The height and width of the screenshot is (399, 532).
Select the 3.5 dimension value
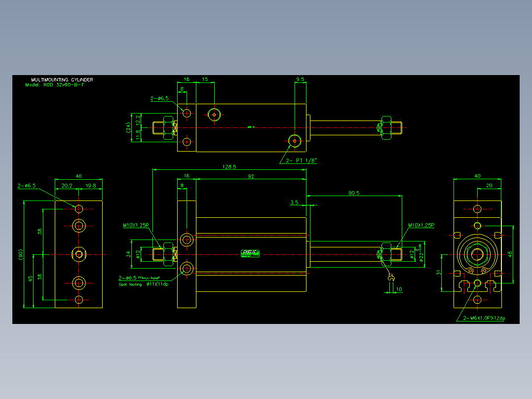[x=294, y=202]
